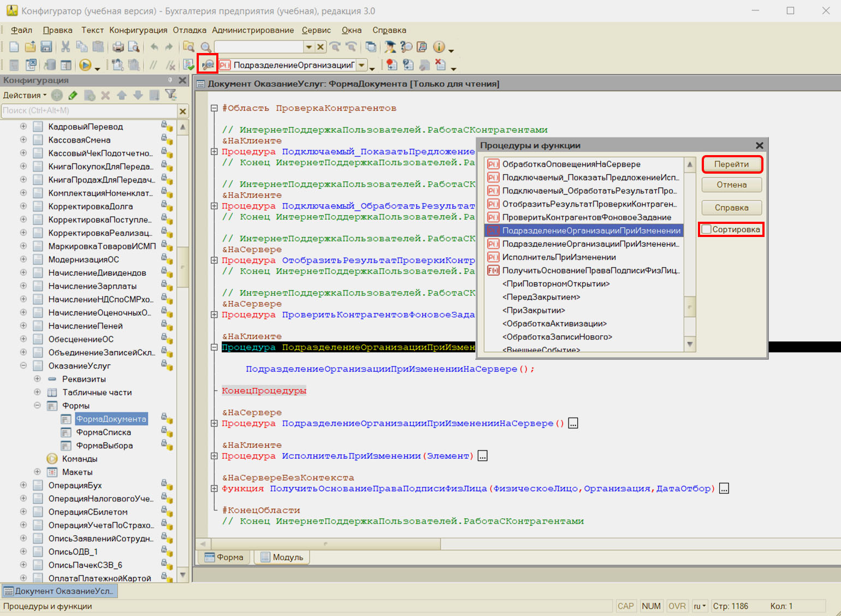841x616 pixels.
Task: Click the syntax check icon in toolbar
Action: point(189,65)
